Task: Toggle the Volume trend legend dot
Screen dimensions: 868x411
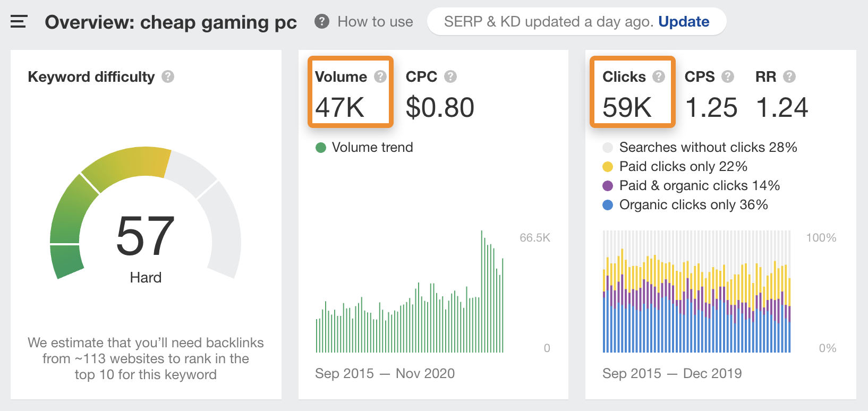Action: pyautogui.click(x=321, y=148)
